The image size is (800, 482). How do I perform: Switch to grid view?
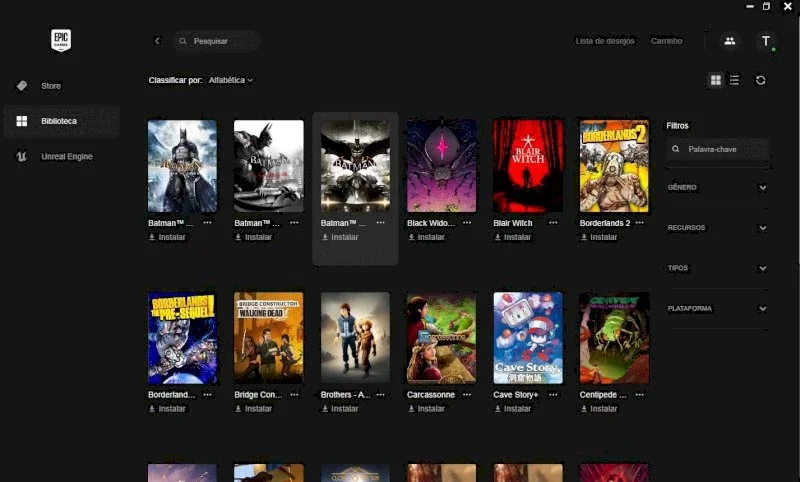point(716,80)
